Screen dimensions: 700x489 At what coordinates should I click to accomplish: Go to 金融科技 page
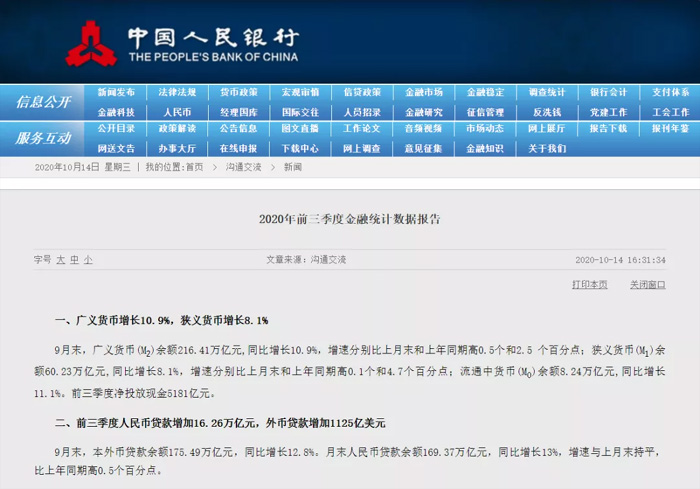click(x=116, y=112)
